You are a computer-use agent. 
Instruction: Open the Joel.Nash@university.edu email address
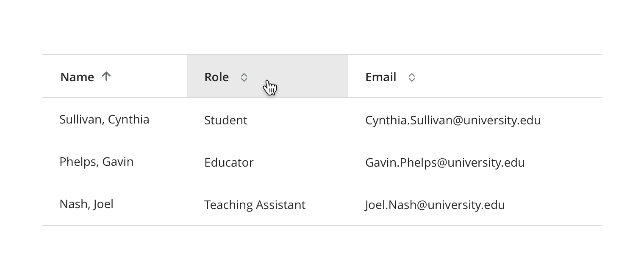(435, 205)
